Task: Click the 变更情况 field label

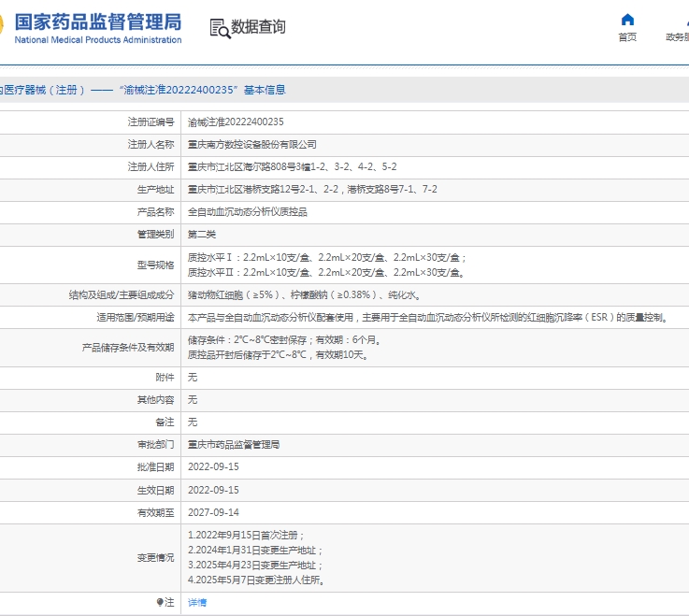Action: click(155, 557)
